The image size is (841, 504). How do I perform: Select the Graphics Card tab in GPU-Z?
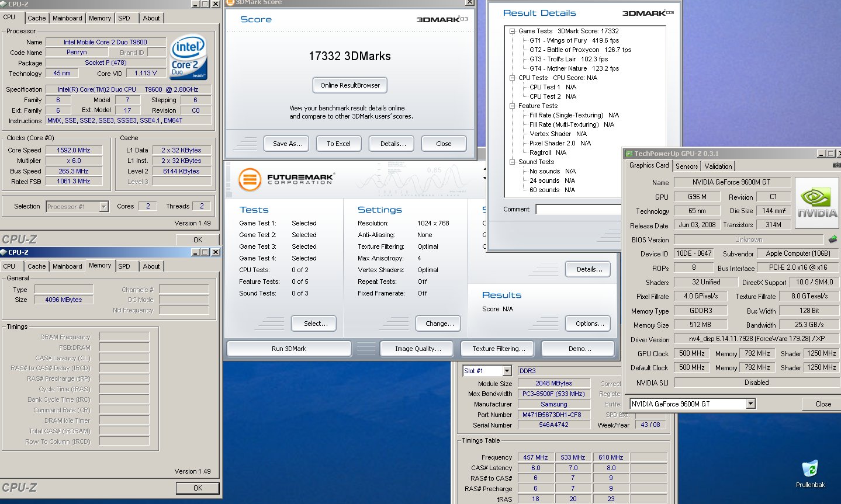pyautogui.click(x=649, y=165)
